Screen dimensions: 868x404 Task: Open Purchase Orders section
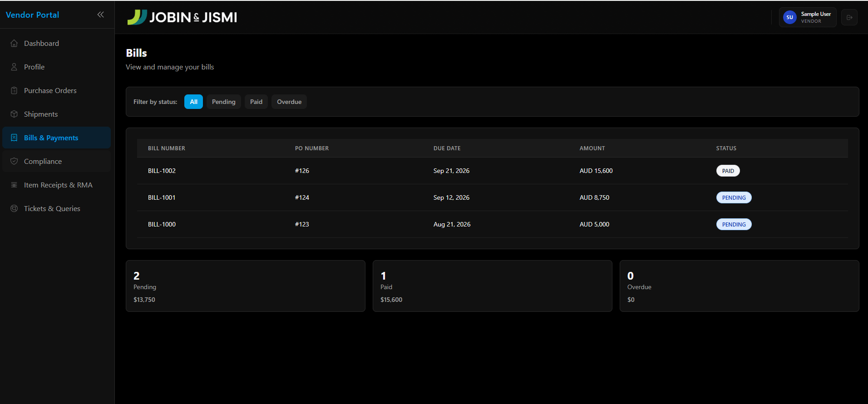tap(57, 90)
